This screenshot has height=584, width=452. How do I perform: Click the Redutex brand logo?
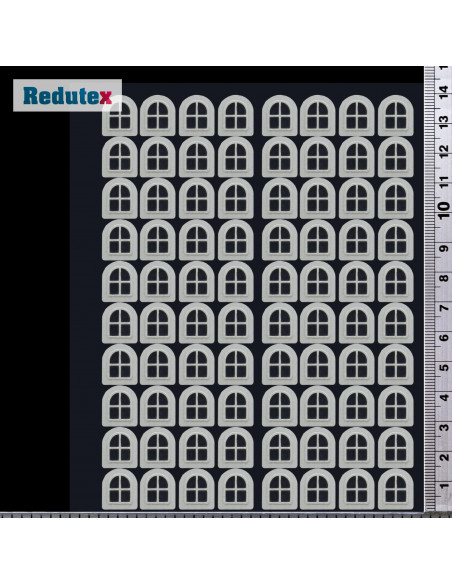point(67,95)
